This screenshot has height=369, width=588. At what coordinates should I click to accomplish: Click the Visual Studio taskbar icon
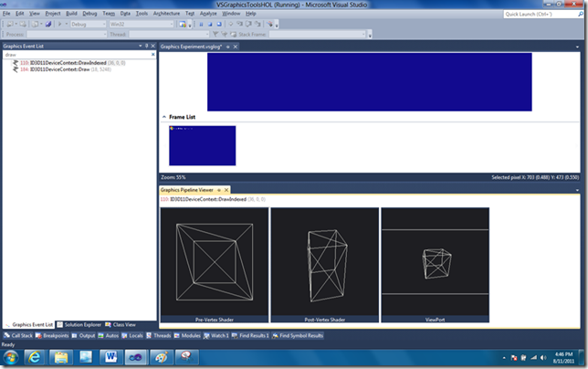tap(136, 357)
